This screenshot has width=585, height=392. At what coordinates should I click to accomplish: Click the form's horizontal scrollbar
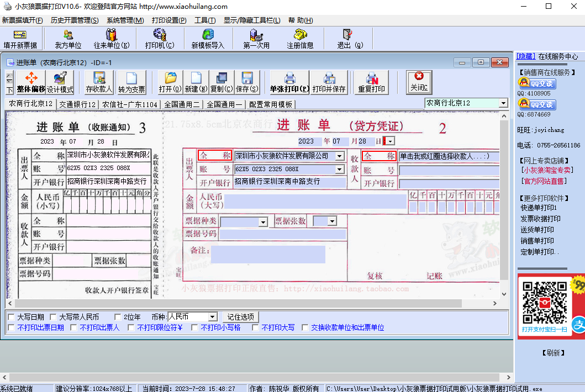point(252,303)
